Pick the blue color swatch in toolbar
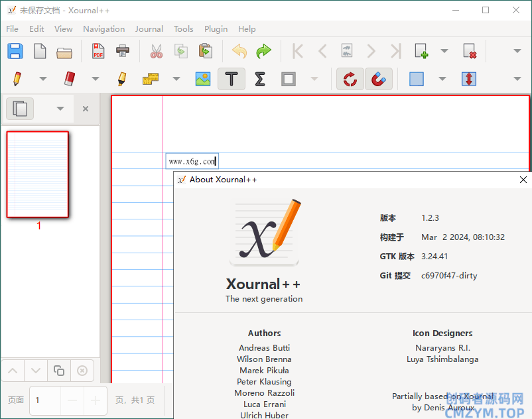The image size is (532, 419). pos(417,79)
